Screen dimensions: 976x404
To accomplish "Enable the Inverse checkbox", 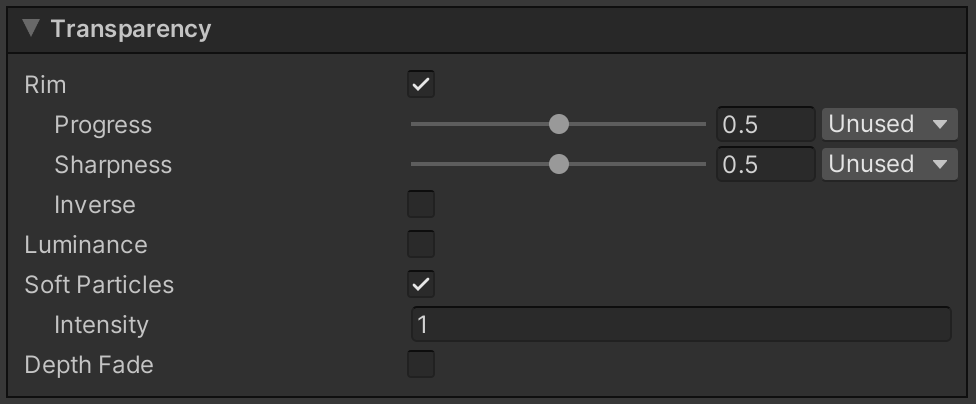I will (421, 205).
